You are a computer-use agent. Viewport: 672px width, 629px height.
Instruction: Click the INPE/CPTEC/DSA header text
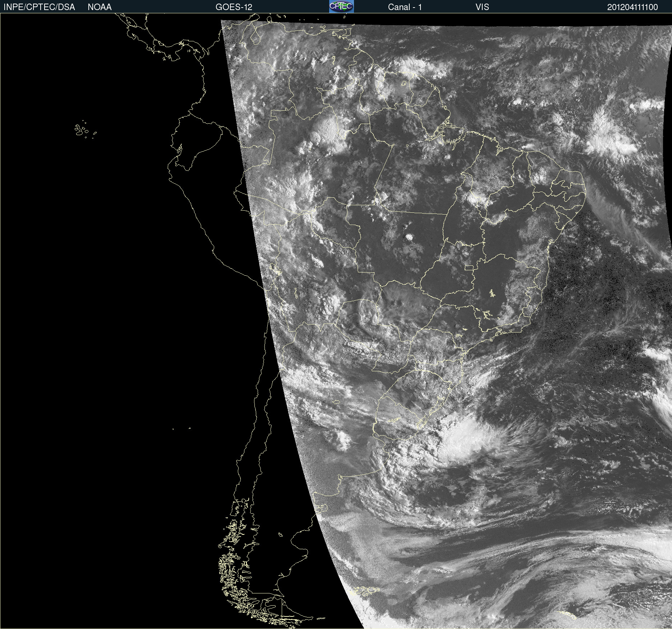click(39, 7)
